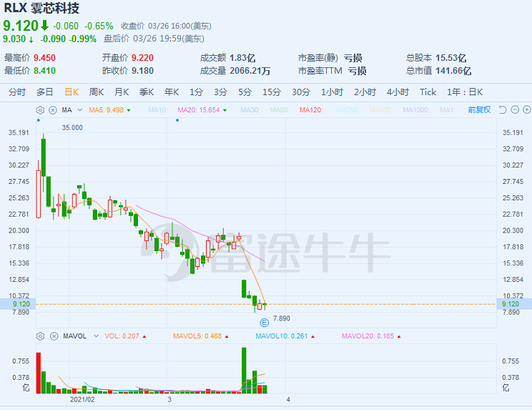Open the MA5 line options arrow
This screenshot has height=410, width=532.
[x=129, y=110]
